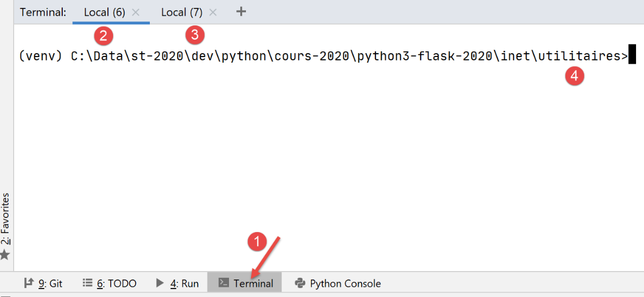The image size is (644, 297).
Task: Click the Python logo icon
Action: [300, 283]
